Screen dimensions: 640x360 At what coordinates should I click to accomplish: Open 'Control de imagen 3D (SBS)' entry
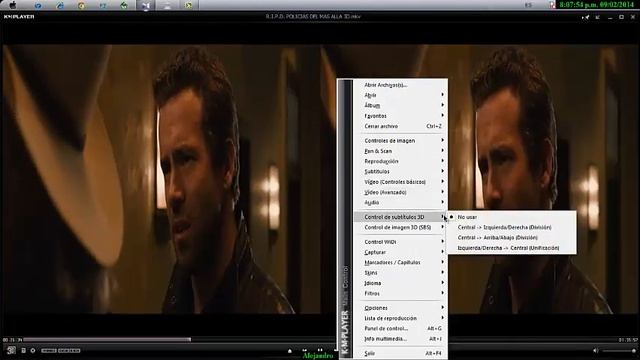coord(400,227)
